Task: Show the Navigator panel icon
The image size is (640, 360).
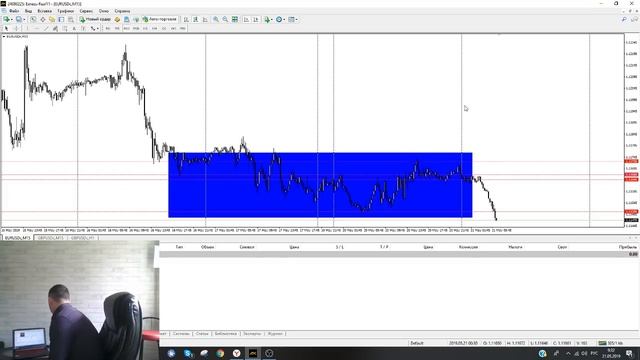Action: click(x=52, y=19)
